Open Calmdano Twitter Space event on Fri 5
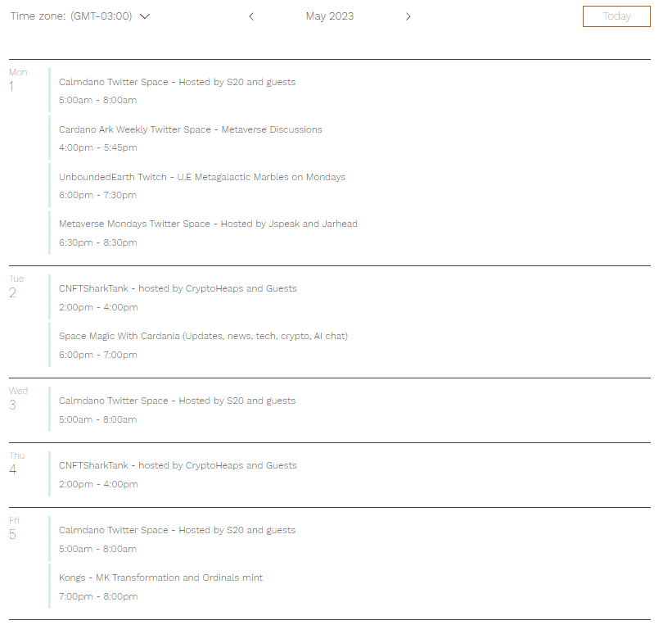 (x=177, y=530)
